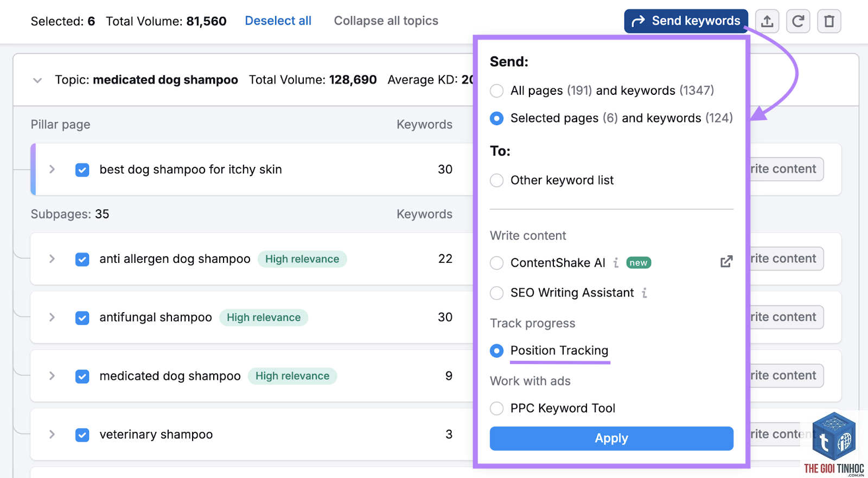Click High relevance tag on anti allergen row
Screen dimensions: 868x478
click(x=302, y=259)
